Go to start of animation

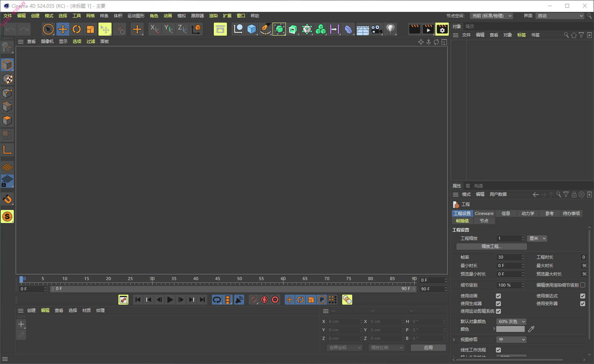click(138, 300)
